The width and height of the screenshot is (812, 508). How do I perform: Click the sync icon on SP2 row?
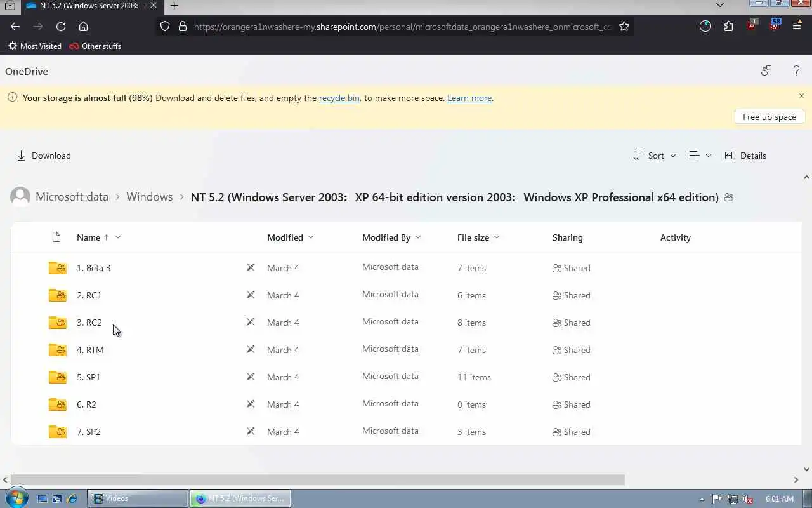tap(251, 432)
